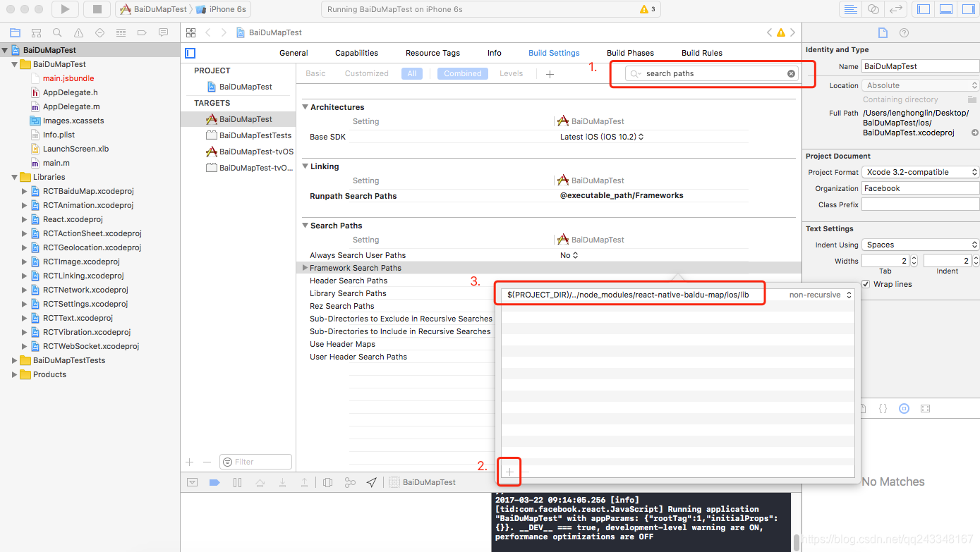This screenshot has height=552, width=980.
Task: Reveal full path in Finder arrow
Action: point(974,133)
